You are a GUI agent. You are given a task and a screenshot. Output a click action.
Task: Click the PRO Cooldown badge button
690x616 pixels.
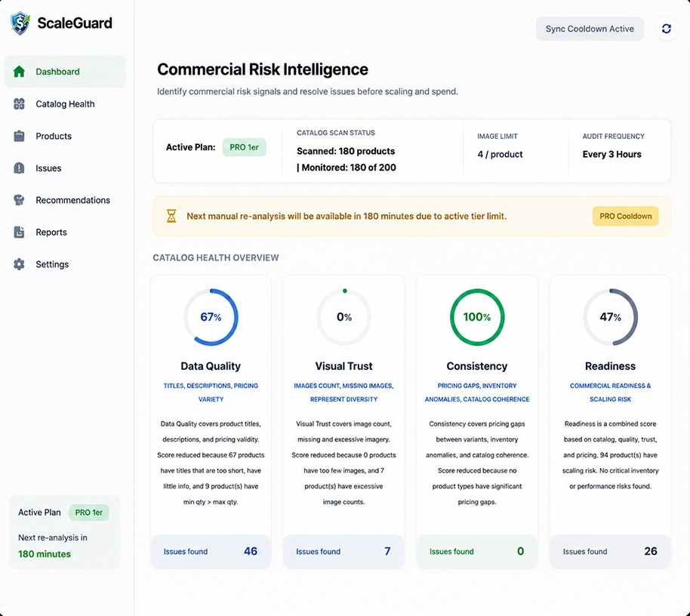pyautogui.click(x=625, y=216)
